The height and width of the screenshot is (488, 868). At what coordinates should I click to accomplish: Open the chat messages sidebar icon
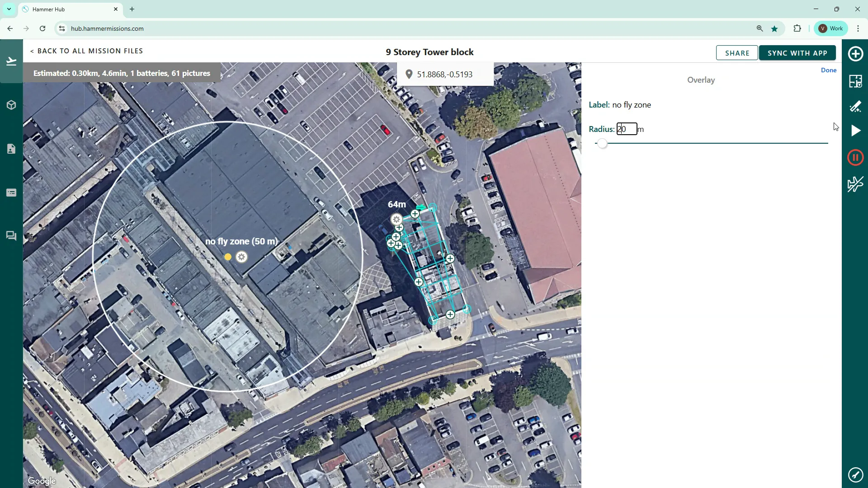(x=11, y=236)
